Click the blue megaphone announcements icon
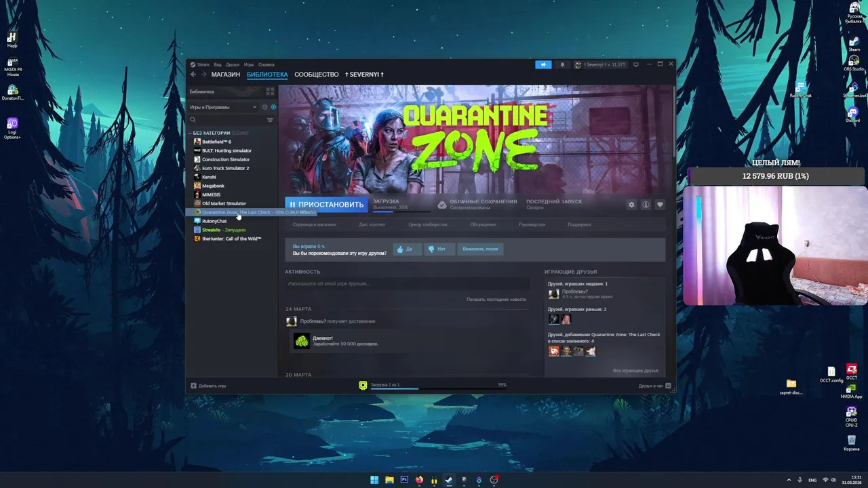Screen dimensions: 868x488 (x=543, y=64)
